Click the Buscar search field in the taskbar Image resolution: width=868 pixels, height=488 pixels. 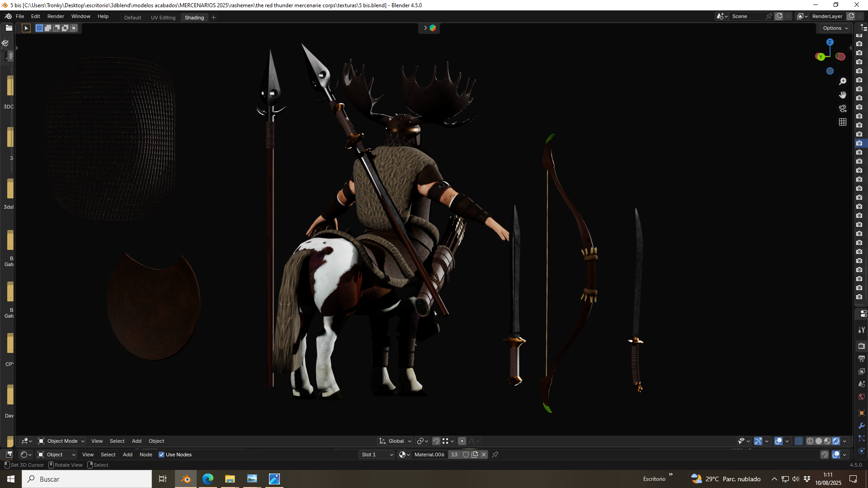tap(87, 479)
